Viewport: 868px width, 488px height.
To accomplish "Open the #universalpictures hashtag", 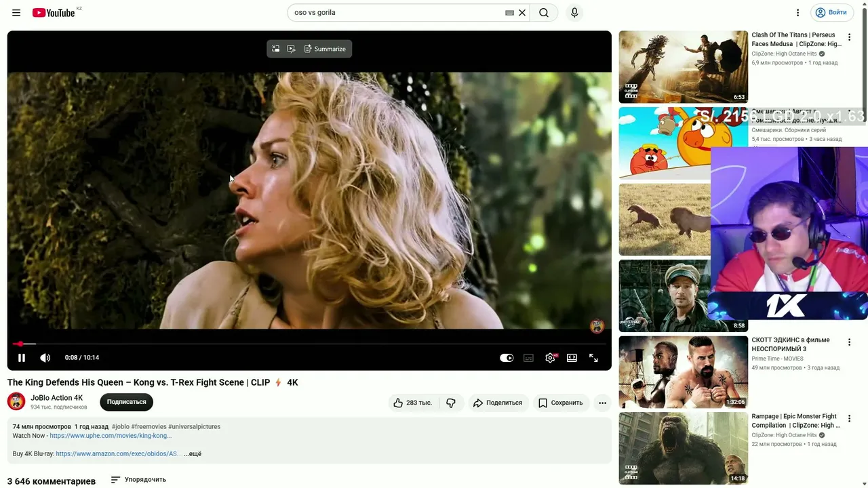I will coord(195,427).
